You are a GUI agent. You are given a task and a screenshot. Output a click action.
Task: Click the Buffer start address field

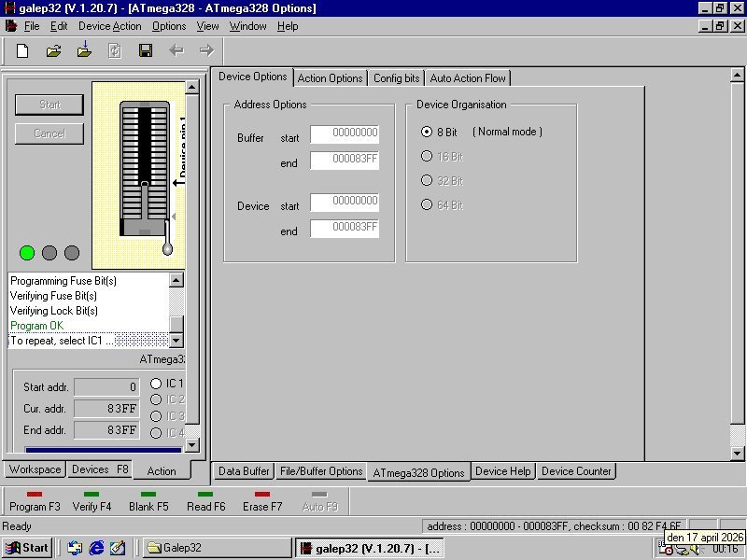[x=345, y=133]
